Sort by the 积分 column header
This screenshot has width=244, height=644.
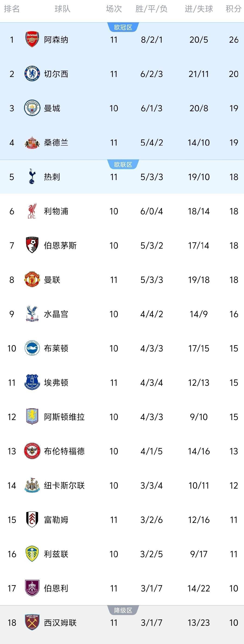[x=233, y=9]
